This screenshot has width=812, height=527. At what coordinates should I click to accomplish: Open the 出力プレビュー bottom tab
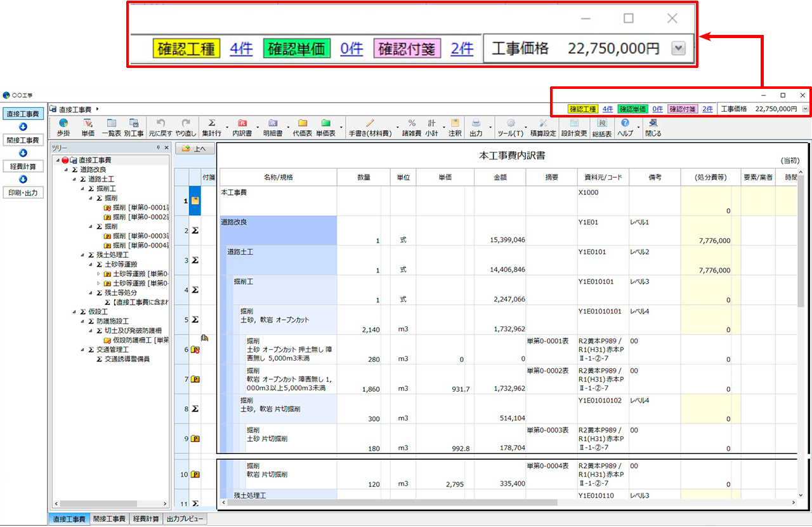(185, 519)
